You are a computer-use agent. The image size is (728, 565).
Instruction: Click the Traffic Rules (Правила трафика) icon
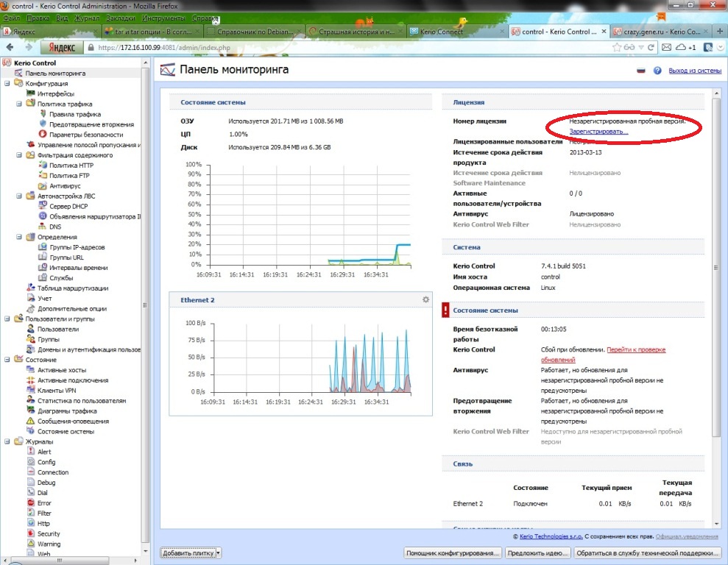pyautogui.click(x=43, y=115)
